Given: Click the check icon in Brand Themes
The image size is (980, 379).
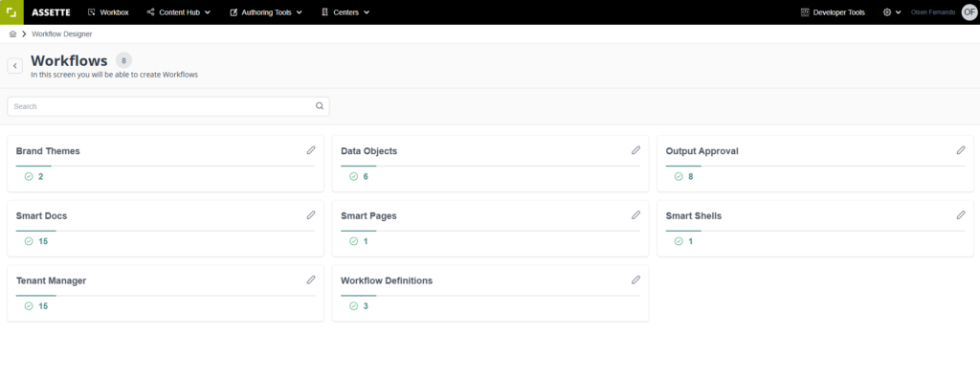Looking at the screenshot, I should [x=29, y=176].
